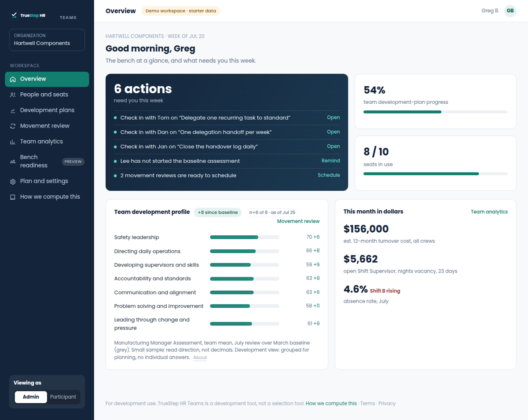
Task: Click the n=6 of 8 as of Jul 25 badge
Action: pos(272,212)
